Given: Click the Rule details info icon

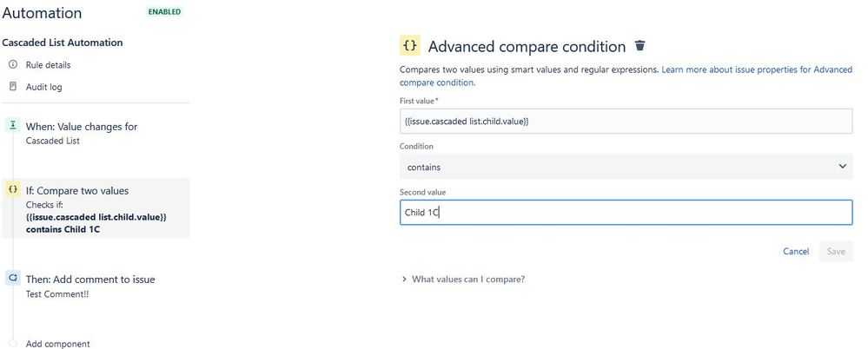Looking at the screenshot, I should tap(13, 65).
